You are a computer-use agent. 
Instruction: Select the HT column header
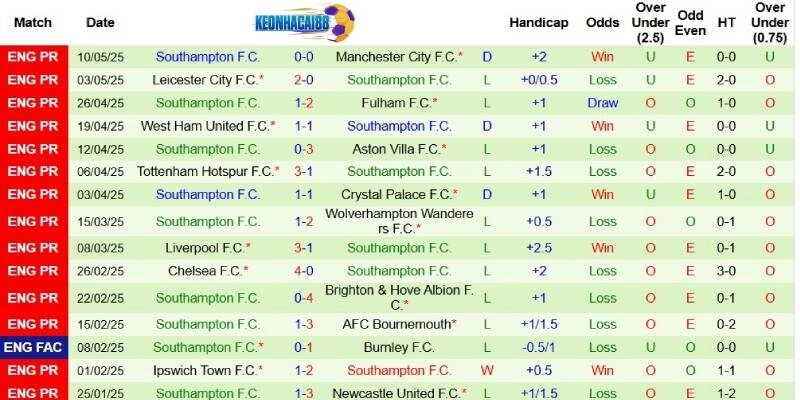pos(727,22)
